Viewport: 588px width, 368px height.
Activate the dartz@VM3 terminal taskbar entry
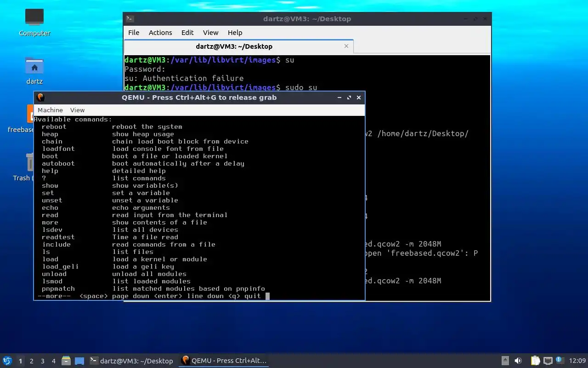point(131,361)
